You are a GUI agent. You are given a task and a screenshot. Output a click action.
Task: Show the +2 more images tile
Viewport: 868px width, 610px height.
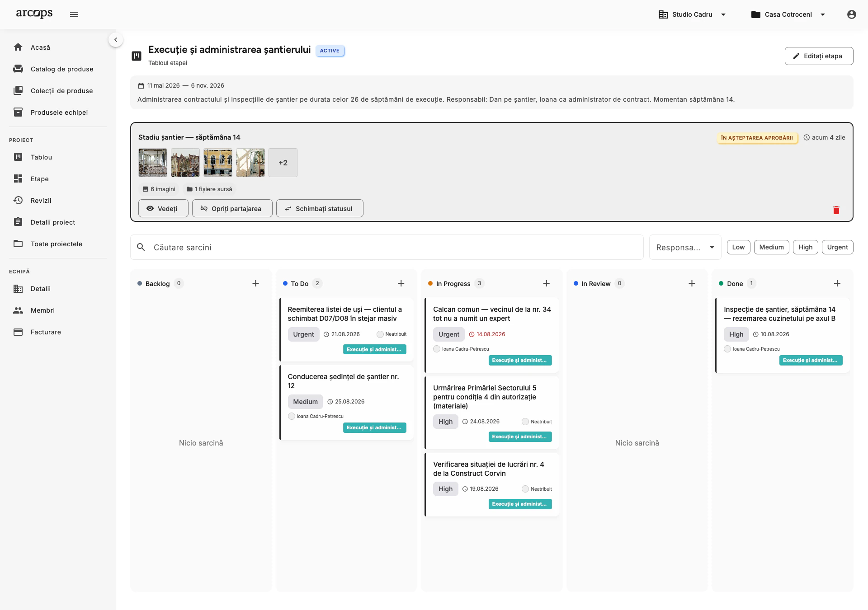point(283,163)
